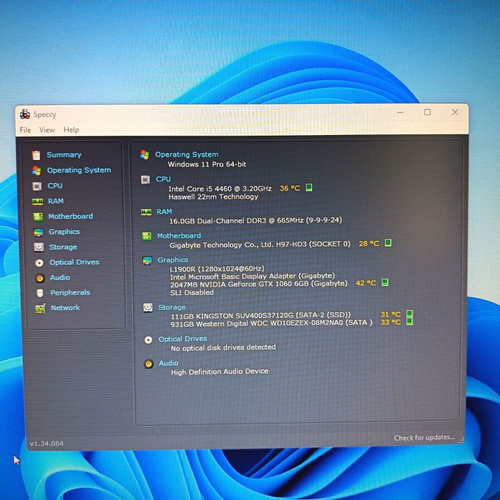Viewport: 500px width, 500px height.
Task: Click the Storage heading link in summary
Action: pyautogui.click(x=172, y=307)
